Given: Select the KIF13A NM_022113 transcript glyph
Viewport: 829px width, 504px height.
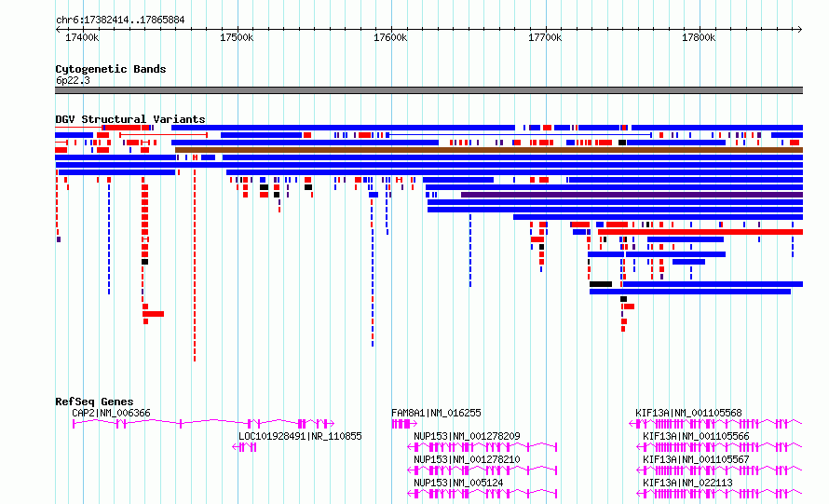Looking at the screenshot, I should pyautogui.click(x=720, y=494).
